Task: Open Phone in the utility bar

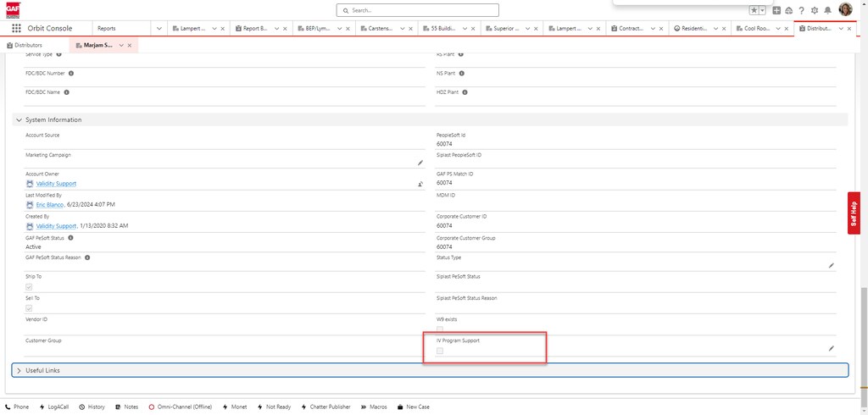Action: pos(17,407)
